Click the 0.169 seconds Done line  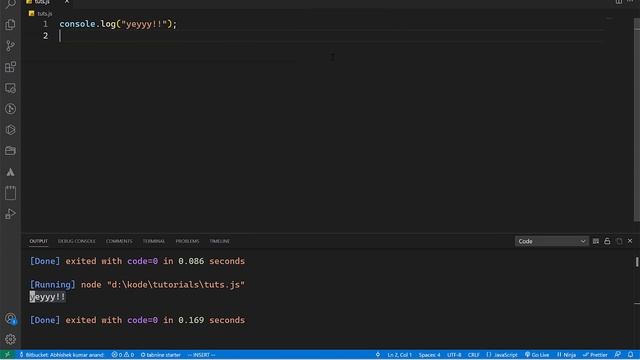point(137,320)
